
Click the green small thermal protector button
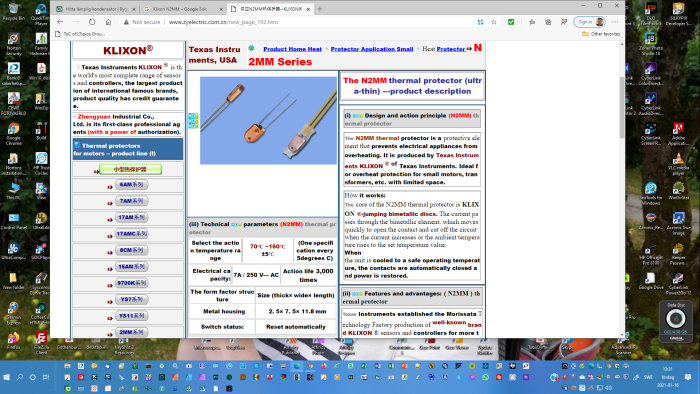point(130,169)
